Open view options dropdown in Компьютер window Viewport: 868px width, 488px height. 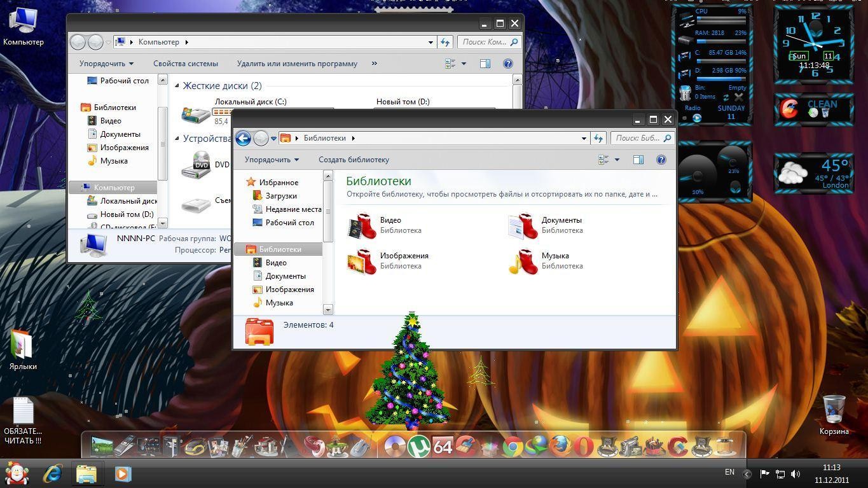click(x=464, y=64)
